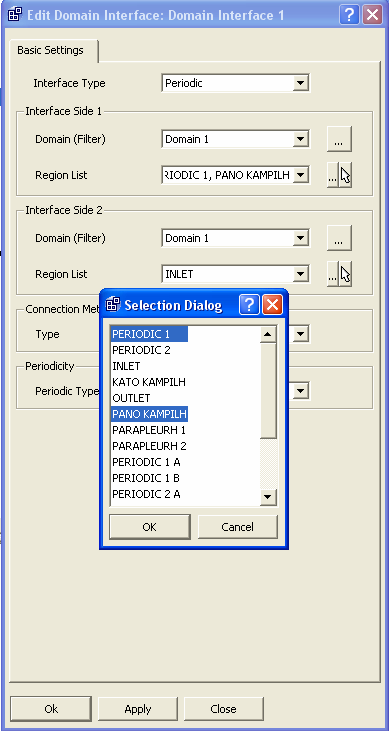
Task: Activate Side 1 Region List pick-from-viewer cursor icon
Action: pyautogui.click(x=345, y=175)
